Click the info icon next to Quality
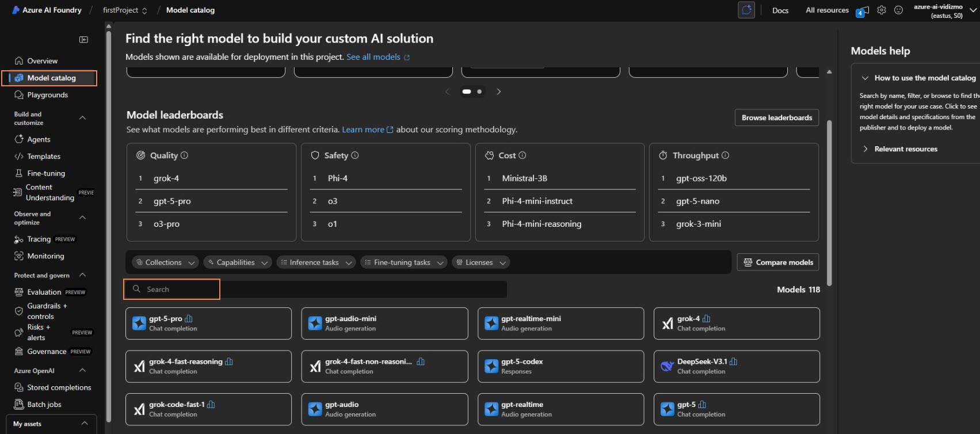 tap(185, 155)
